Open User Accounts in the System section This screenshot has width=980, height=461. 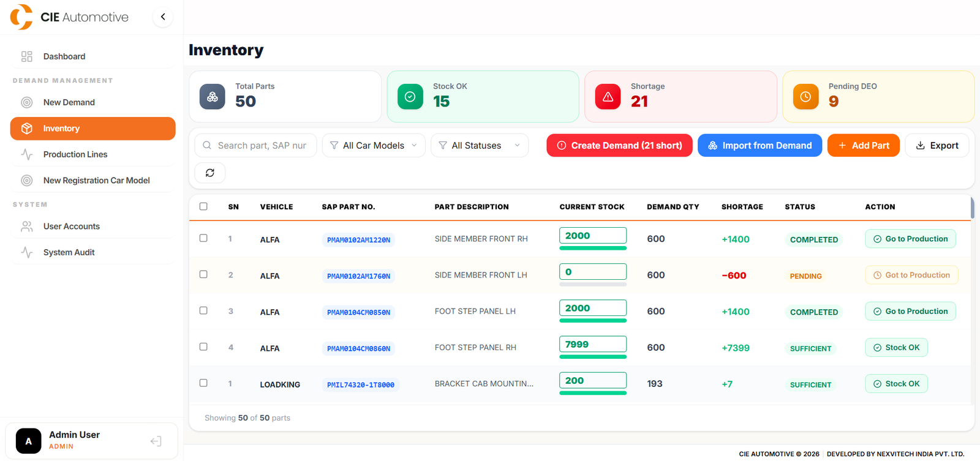point(93,227)
